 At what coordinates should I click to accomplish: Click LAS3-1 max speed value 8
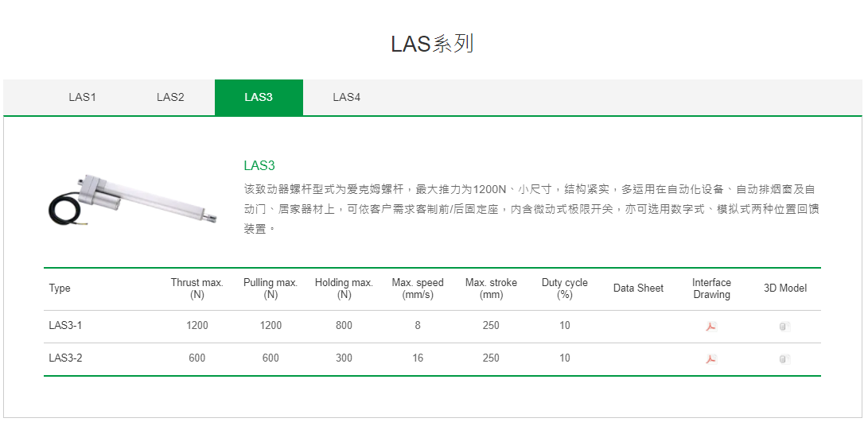[418, 325]
